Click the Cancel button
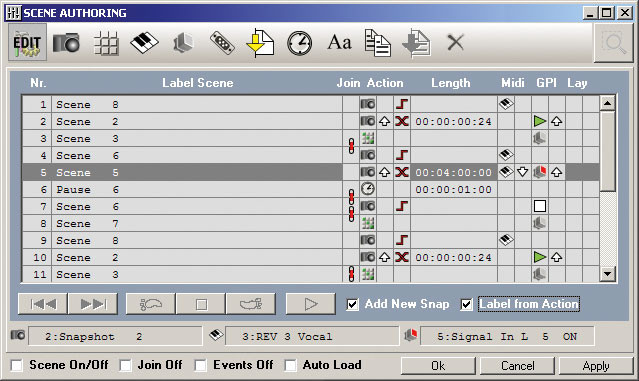The width and height of the screenshot is (639, 381). coord(517,366)
